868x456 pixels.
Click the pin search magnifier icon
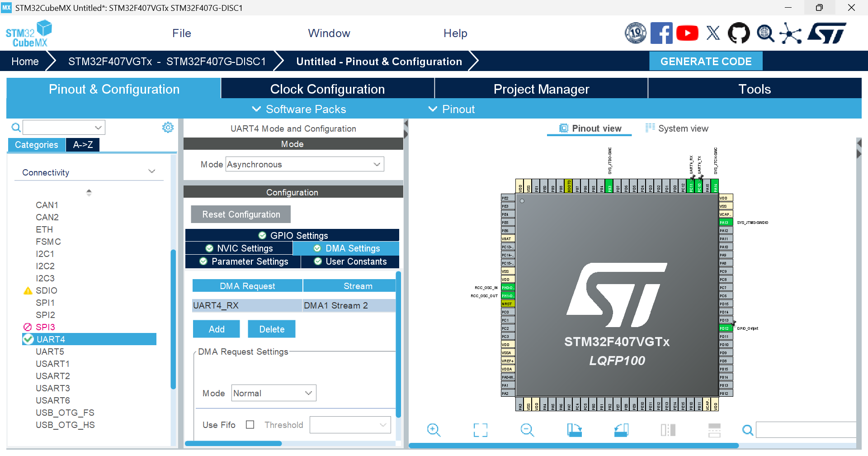pos(748,430)
